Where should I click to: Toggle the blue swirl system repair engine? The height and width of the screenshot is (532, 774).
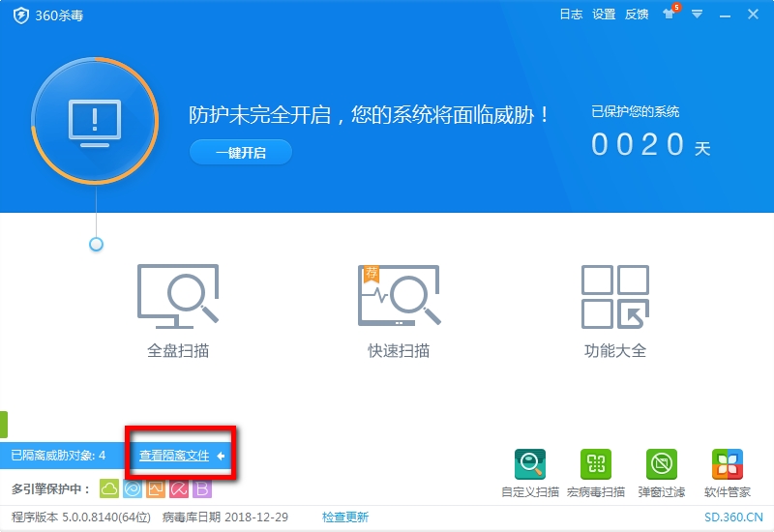[x=133, y=488]
